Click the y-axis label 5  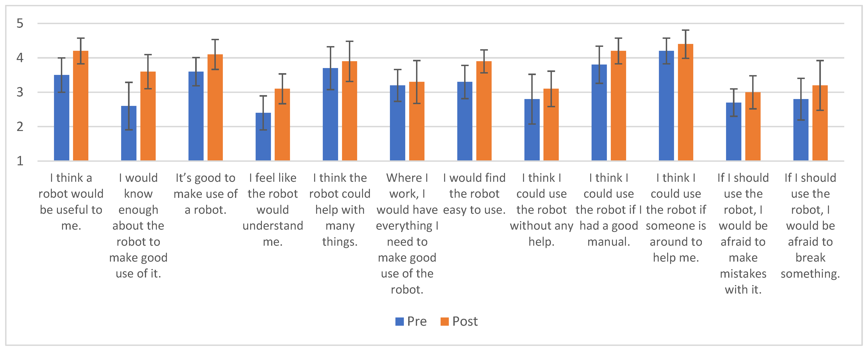tap(20, 23)
